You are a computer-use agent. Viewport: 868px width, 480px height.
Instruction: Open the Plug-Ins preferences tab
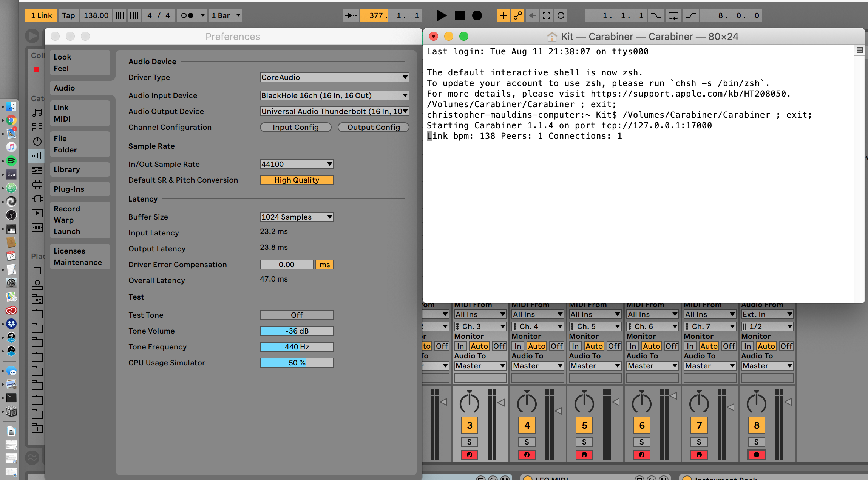click(80, 189)
